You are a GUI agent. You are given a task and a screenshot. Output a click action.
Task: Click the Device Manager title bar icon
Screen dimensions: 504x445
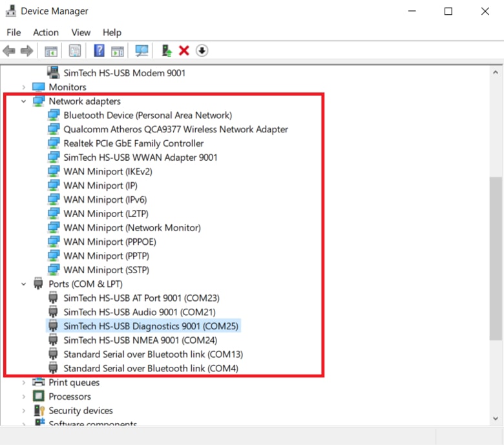pos(10,10)
